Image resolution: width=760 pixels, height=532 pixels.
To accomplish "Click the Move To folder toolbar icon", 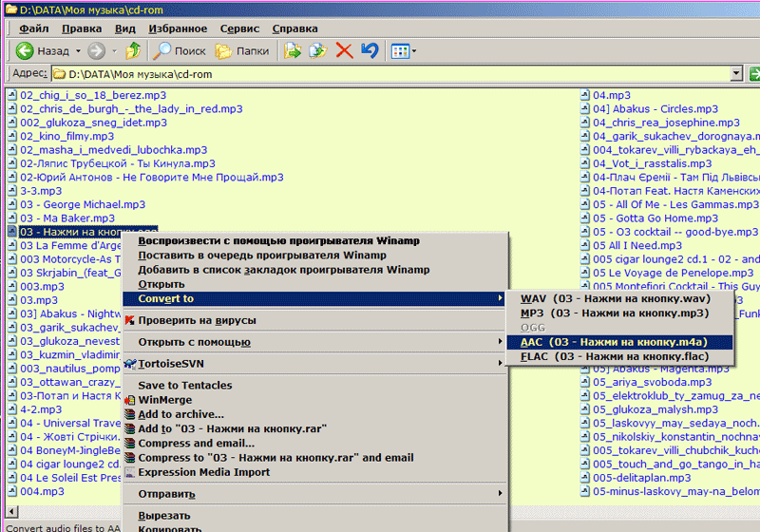I will (x=294, y=50).
